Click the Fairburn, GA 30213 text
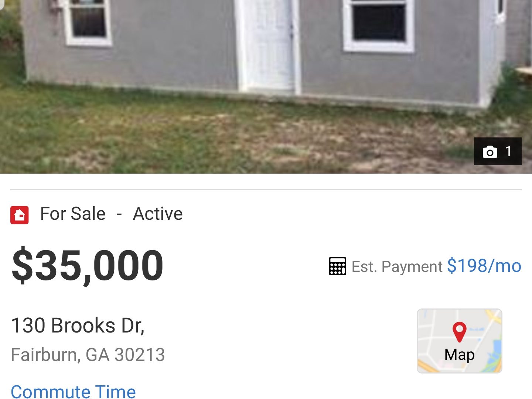This screenshot has height=399, width=532. coord(88,355)
